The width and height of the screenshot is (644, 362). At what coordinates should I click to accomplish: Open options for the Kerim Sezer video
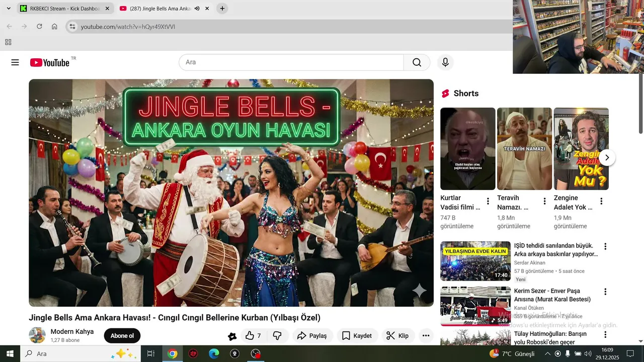coord(605,292)
